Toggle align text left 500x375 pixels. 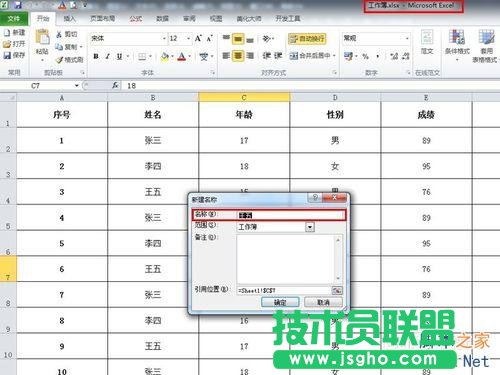[226, 56]
